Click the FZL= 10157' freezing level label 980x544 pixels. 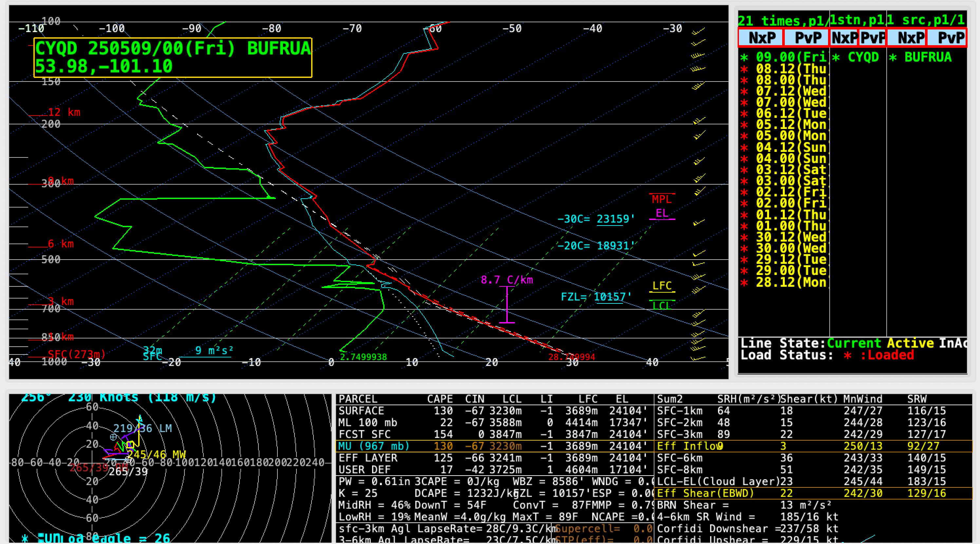pos(596,297)
